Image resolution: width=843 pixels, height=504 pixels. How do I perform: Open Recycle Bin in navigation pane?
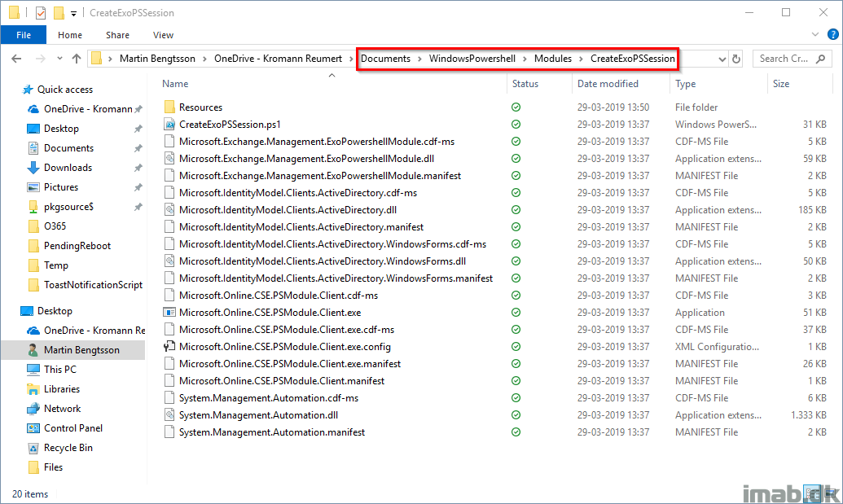(68, 448)
